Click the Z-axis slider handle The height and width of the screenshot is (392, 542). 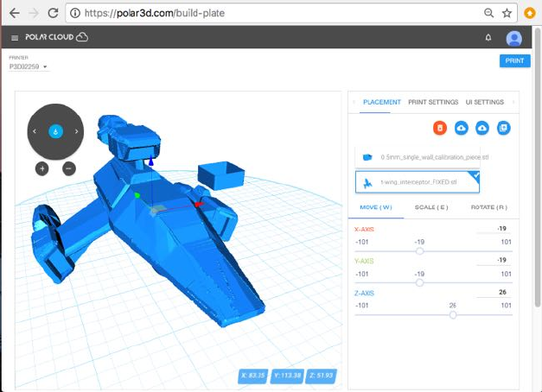[453, 314]
